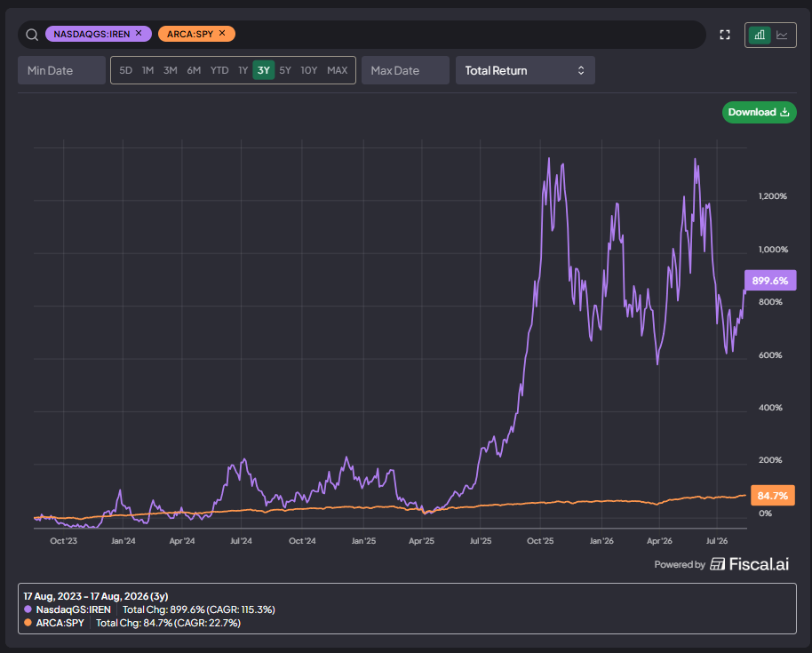The height and width of the screenshot is (653, 812).
Task: Click the 899.6% IREN value label
Action: (770, 281)
